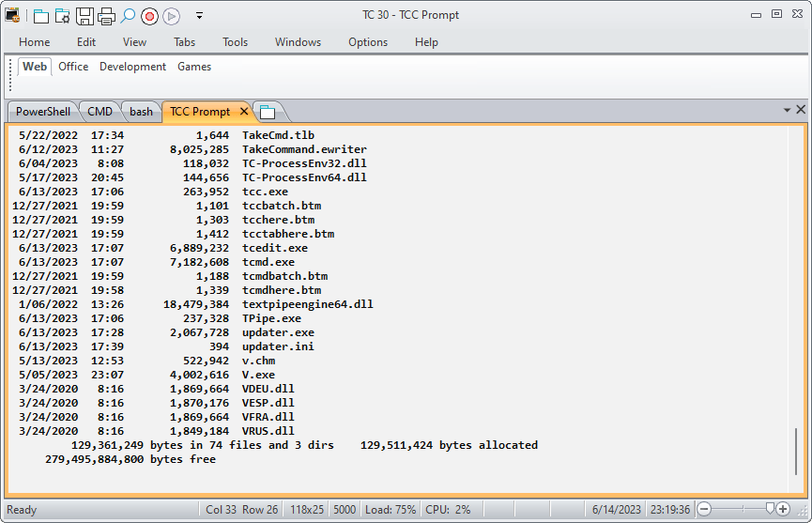
Task: Click Col 33 Row 26 status entry
Action: (242, 510)
